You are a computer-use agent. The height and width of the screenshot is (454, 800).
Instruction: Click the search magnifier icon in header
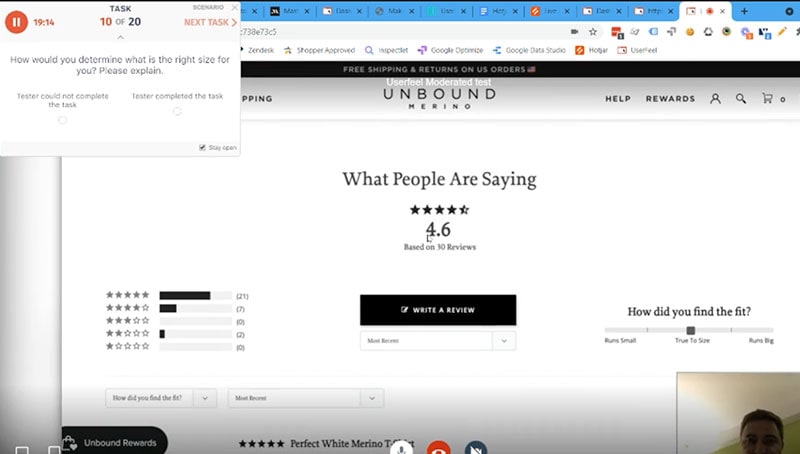coord(741,99)
